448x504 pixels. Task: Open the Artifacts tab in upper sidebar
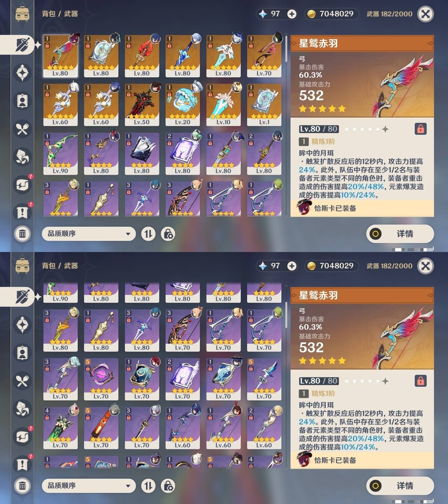[22, 73]
